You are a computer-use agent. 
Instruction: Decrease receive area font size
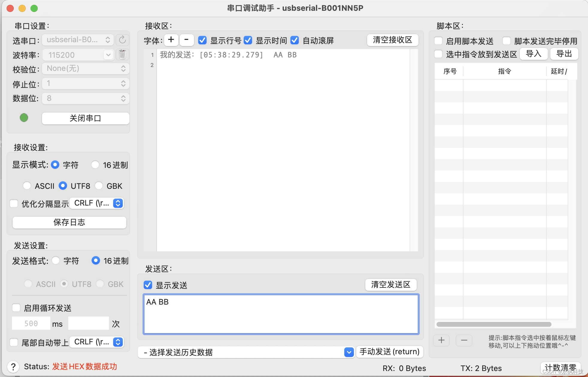(x=187, y=40)
